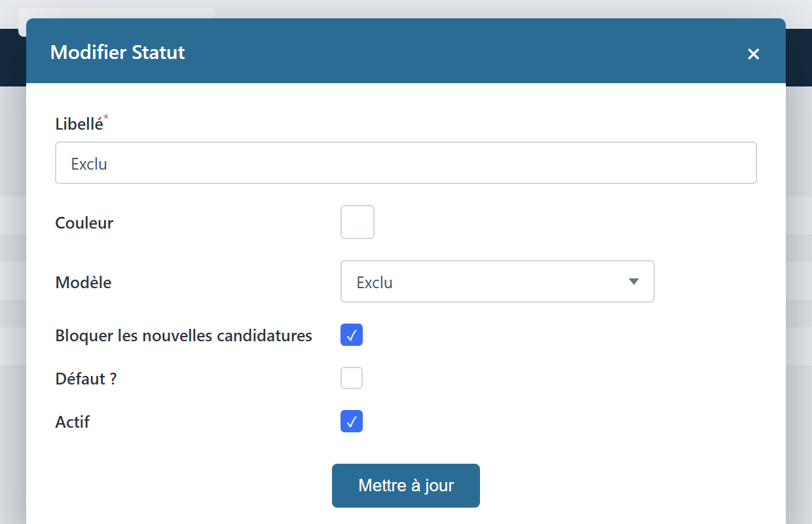Uncheck Bloquer les nouvelles candidatures checkbox

352,335
